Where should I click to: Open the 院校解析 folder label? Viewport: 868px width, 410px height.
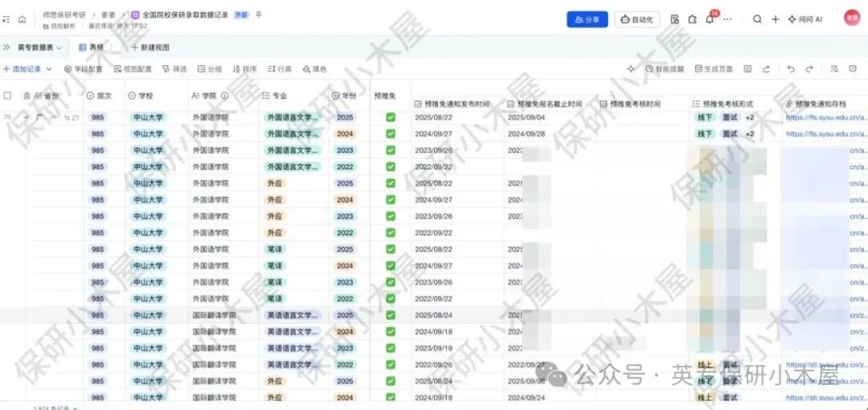pyautogui.click(x=59, y=26)
